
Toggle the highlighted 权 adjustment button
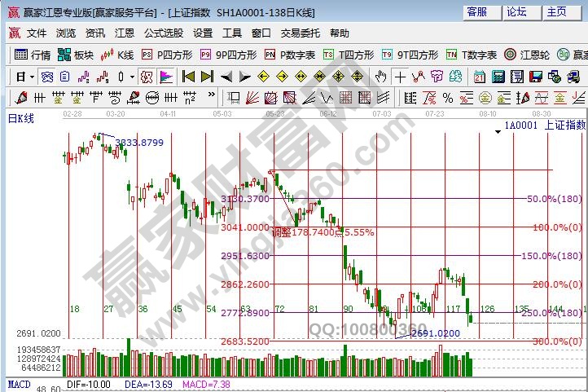click(x=146, y=77)
